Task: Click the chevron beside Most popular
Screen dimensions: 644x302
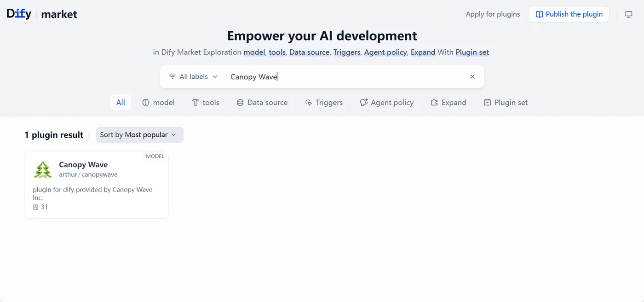Action: coord(173,135)
